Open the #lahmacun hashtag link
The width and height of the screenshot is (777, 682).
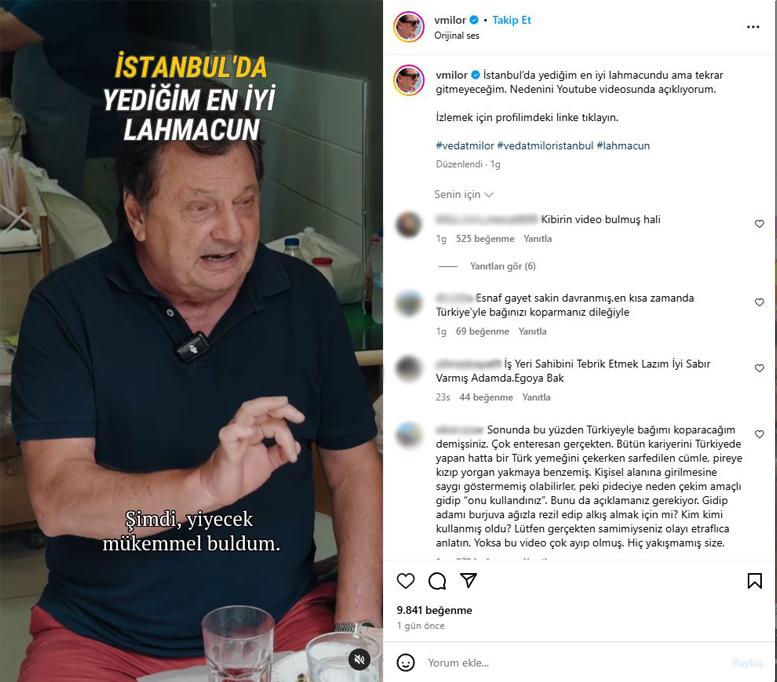pyautogui.click(x=623, y=146)
